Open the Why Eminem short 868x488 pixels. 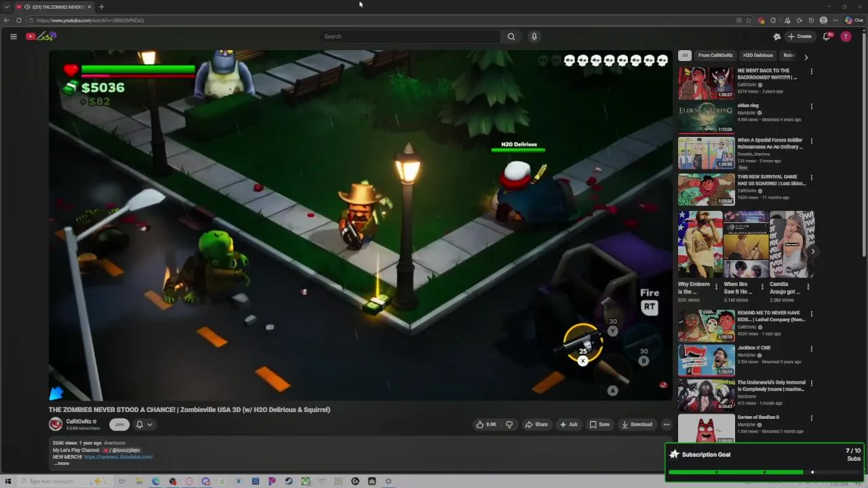pyautogui.click(x=700, y=245)
